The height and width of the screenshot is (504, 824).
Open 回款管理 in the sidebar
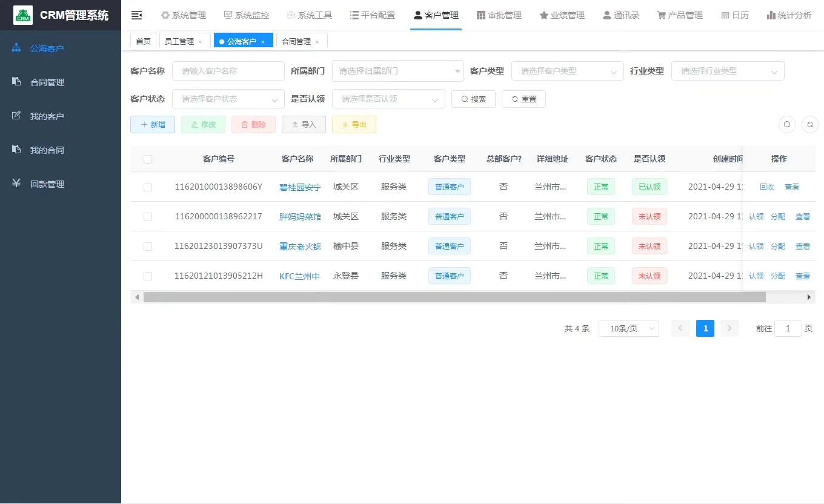(47, 184)
